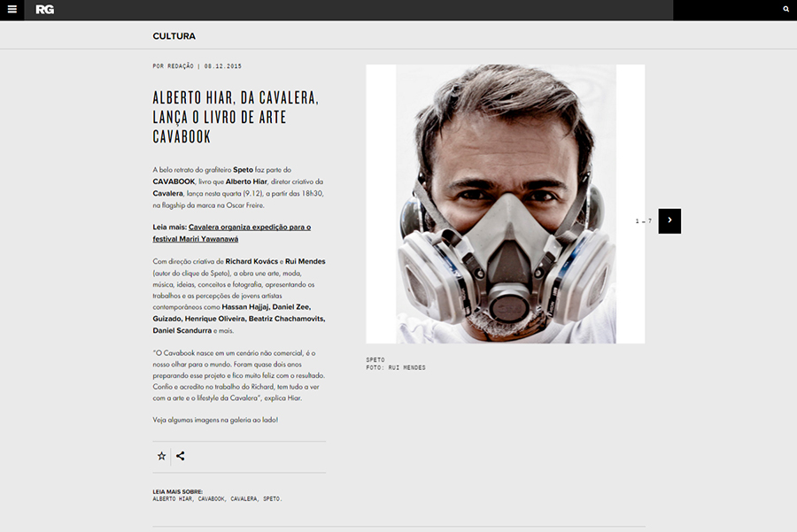Select the CAVABOOK tag
Viewport: 797px width, 532px height.
coord(212,499)
